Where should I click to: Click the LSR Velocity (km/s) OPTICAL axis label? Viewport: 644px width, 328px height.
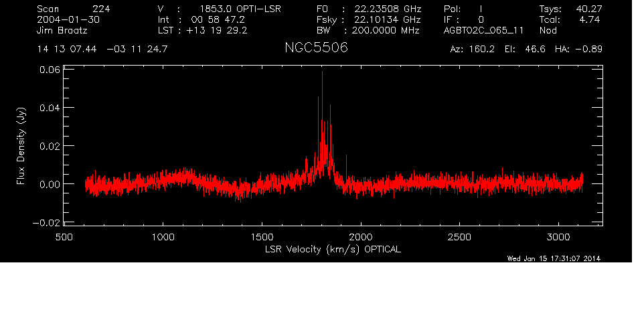333,249
